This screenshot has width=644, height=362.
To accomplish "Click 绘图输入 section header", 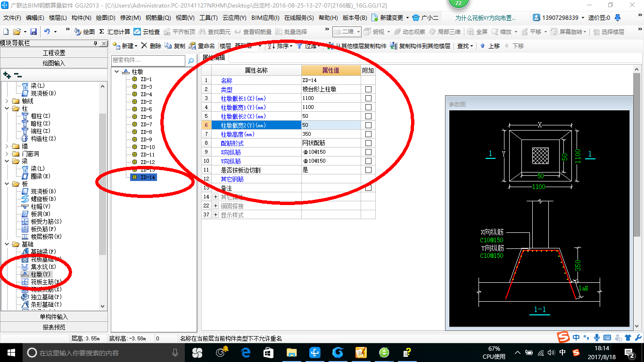I will pos(54,63).
